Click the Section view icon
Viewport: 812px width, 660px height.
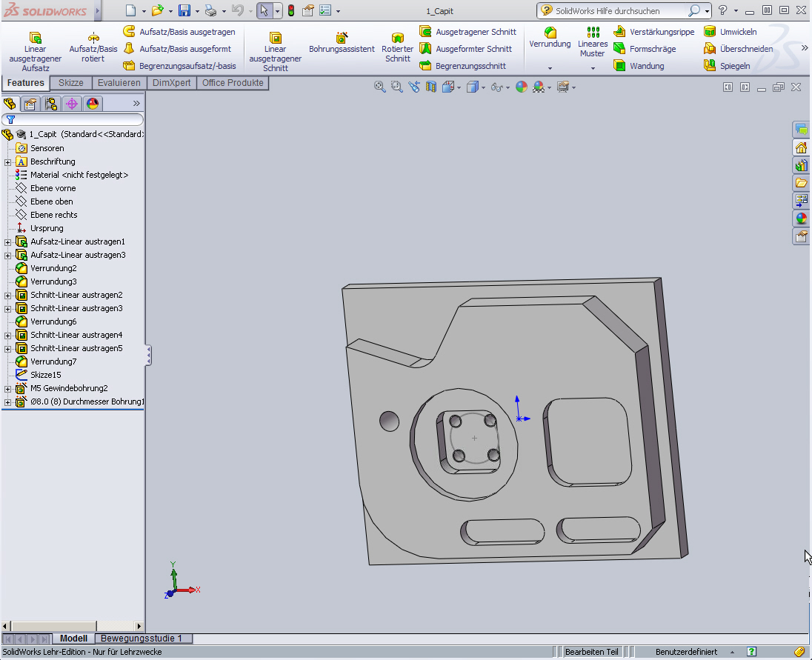tap(431, 87)
